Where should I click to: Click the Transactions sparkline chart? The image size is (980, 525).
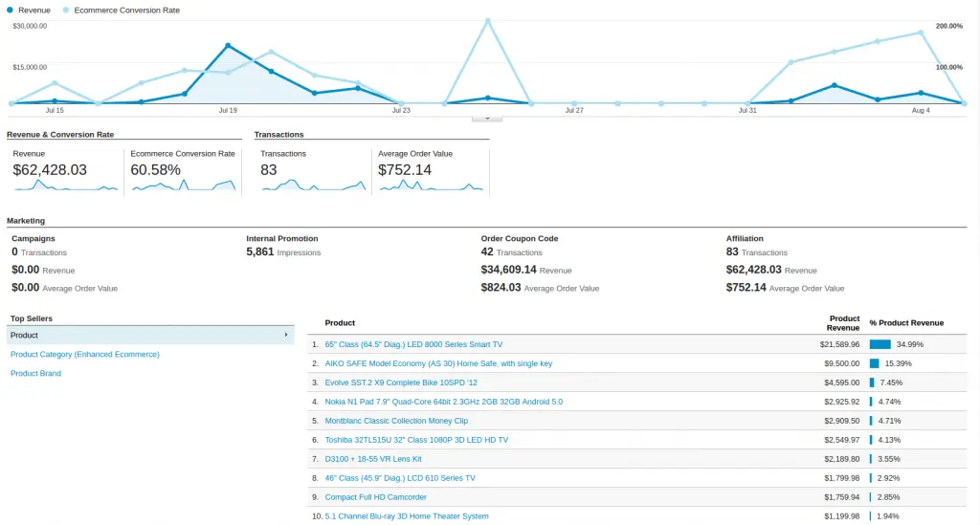coord(314,186)
